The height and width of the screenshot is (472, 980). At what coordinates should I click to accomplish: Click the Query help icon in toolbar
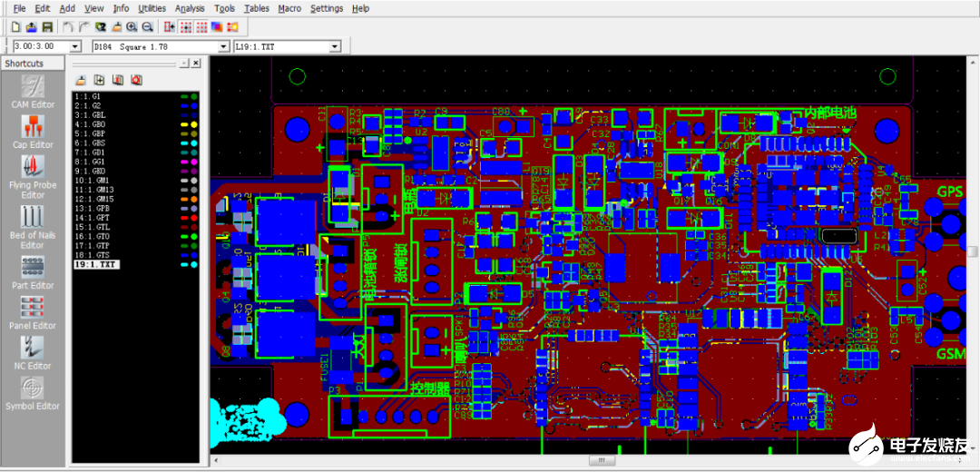click(x=100, y=27)
